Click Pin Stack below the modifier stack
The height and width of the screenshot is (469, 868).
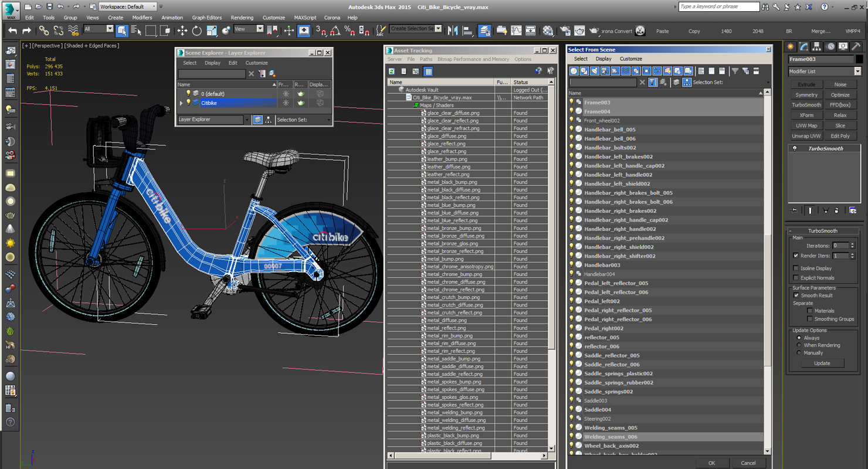(x=794, y=210)
